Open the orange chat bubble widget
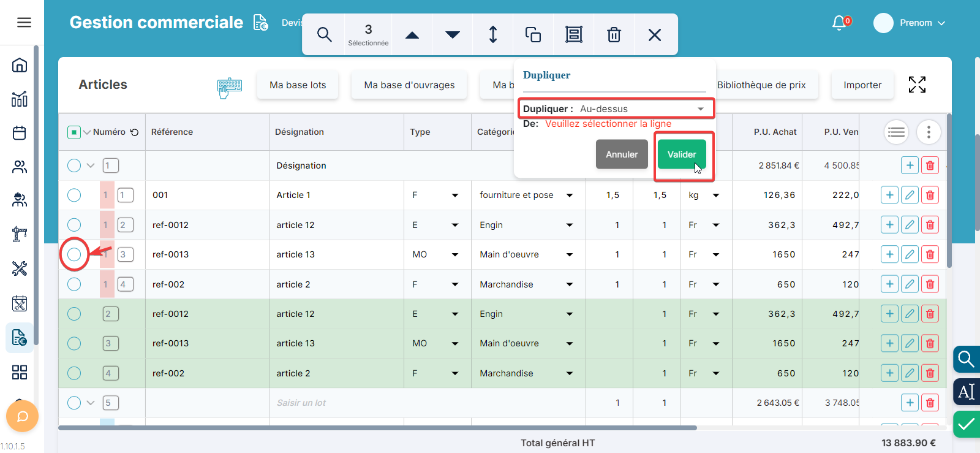 coord(22,417)
